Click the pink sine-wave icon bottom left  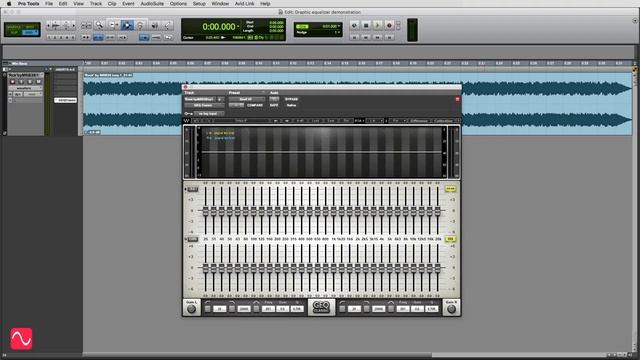(x=21, y=338)
